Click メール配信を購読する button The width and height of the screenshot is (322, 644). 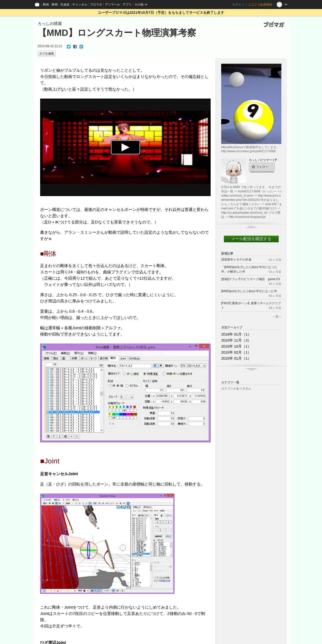tap(251, 239)
